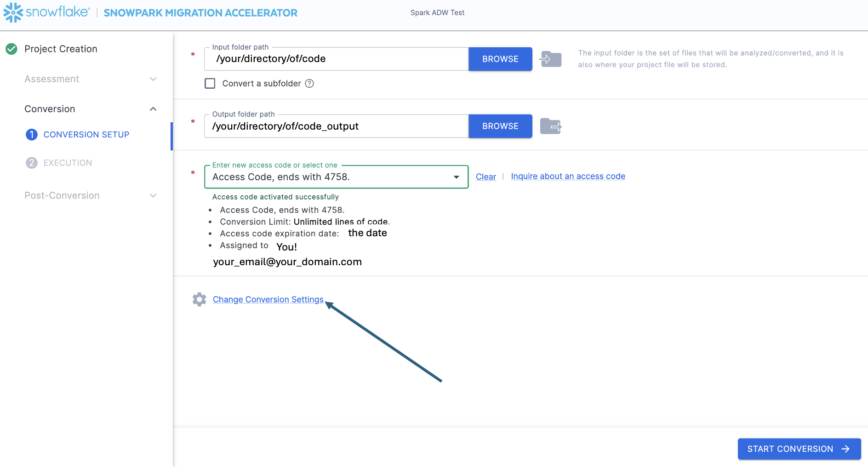Screen dimensions: 868x467
Task: Click the output folder export icon
Action: tap(550, 126)
